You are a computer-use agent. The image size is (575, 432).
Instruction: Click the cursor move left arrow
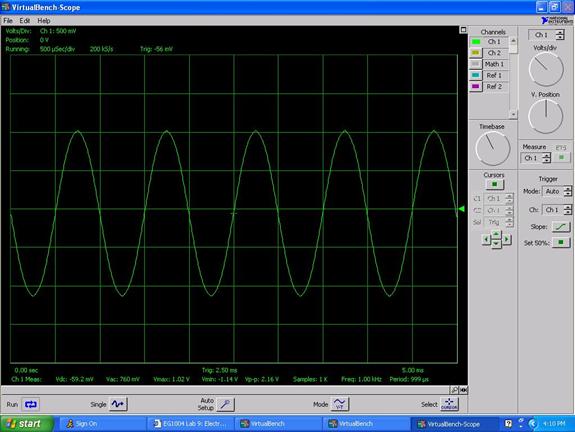click(486, 239)
